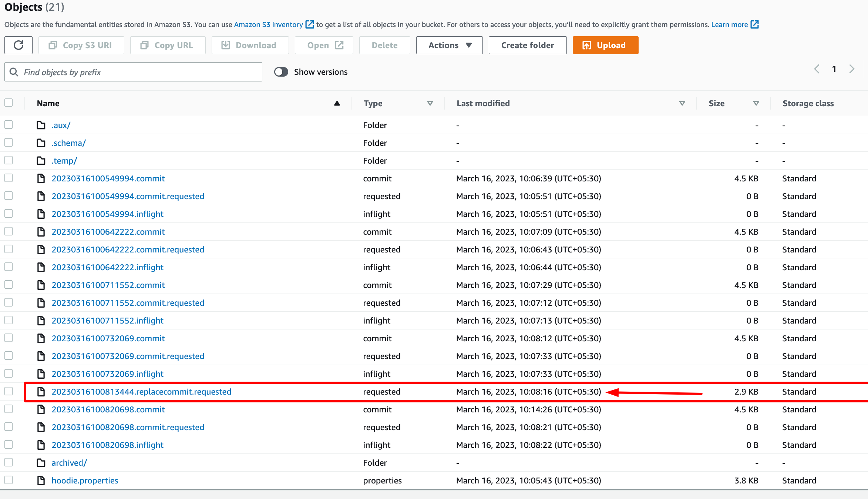Sort by the Last modified column arrow
This screenshot has width=868, height=499.
click(682, 103)
